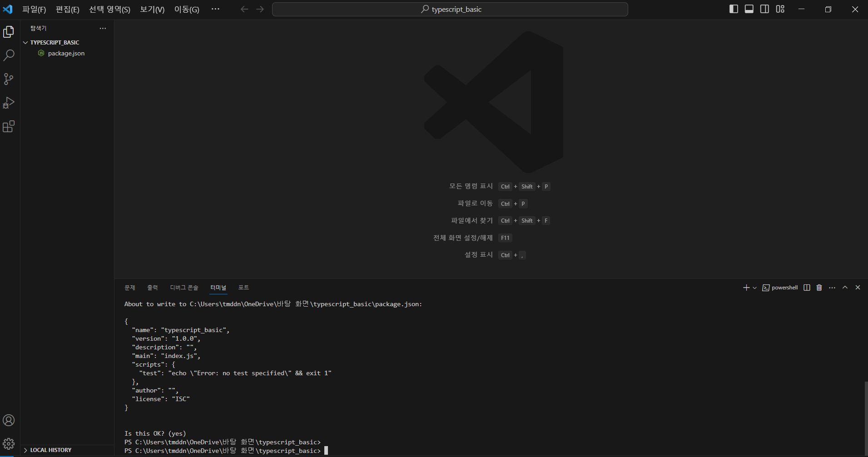Switch to the 포트 tab
This screenshot has width=868, height=457.
point(244,288)
